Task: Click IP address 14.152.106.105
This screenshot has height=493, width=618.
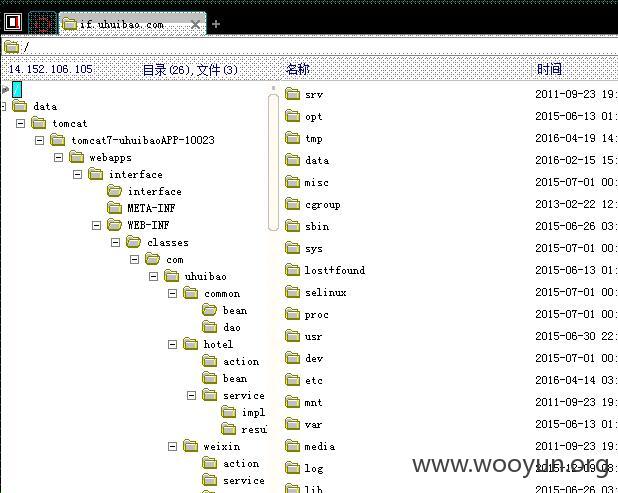Action: click(50, 69)
